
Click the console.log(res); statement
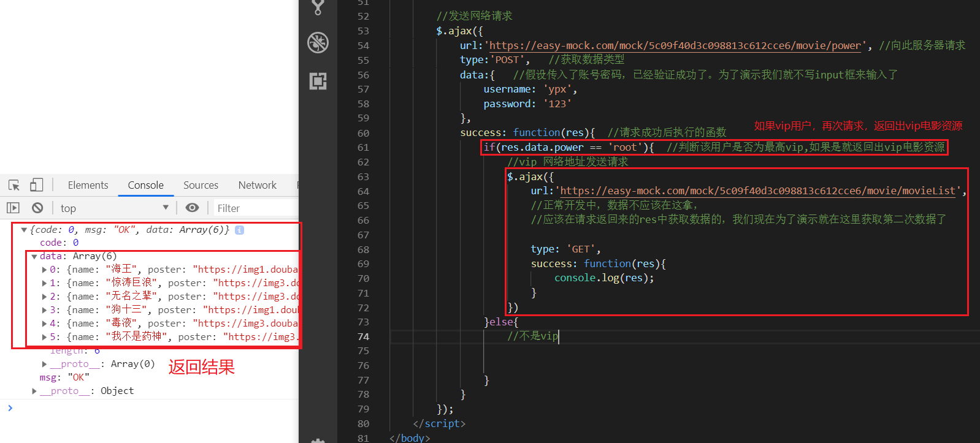[x=604, y=278]
